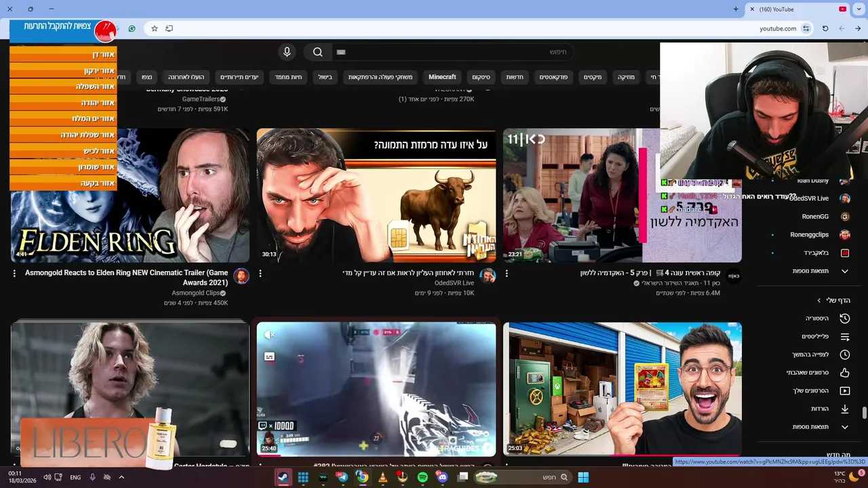Screen dimensions: 868x488
Task: Open Asmongold Clips channel avatar under video
Action: click(241, 276)
